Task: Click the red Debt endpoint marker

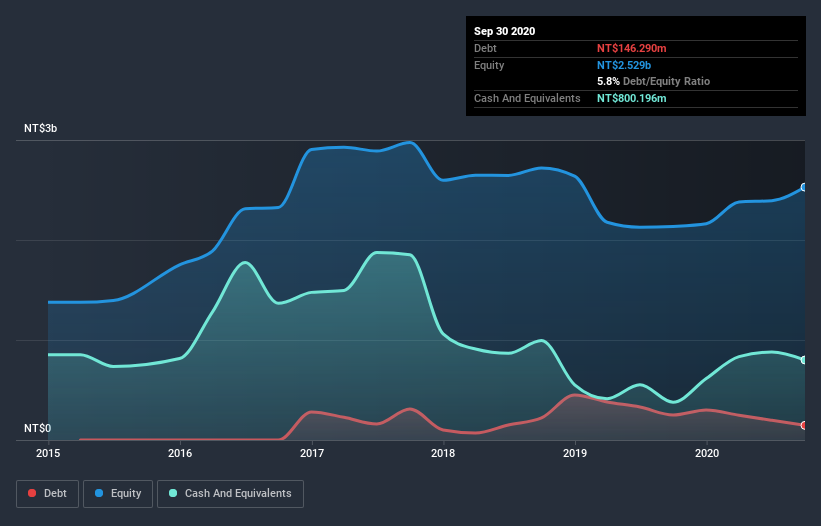Action: coord(804,425)
